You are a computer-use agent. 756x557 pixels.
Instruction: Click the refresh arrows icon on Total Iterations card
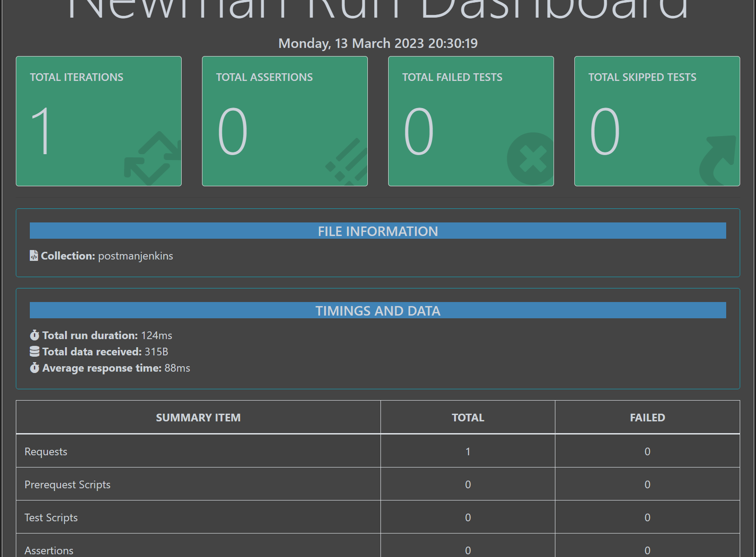(151, 158)
